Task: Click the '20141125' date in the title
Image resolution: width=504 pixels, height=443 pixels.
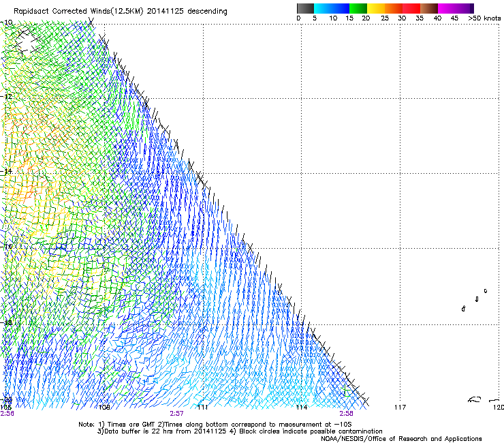Action: click(x=166, y=11)
